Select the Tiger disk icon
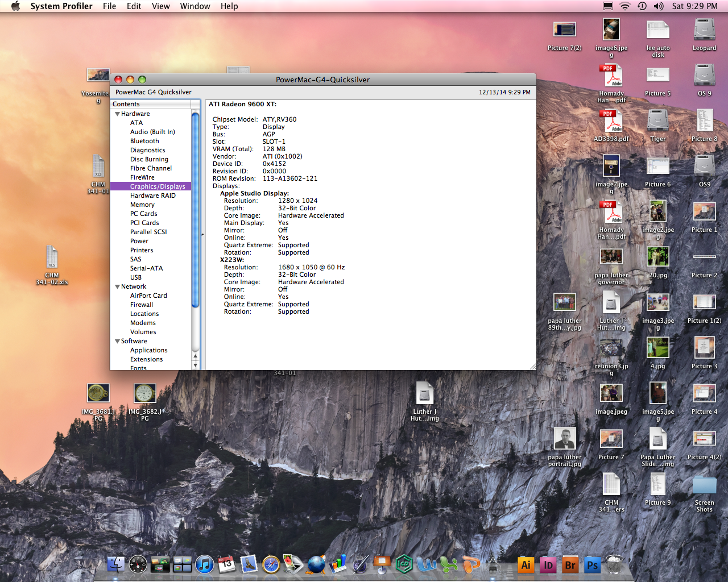Image resolution: width=728 pixels, height=582 pixels. pos(658,120)
